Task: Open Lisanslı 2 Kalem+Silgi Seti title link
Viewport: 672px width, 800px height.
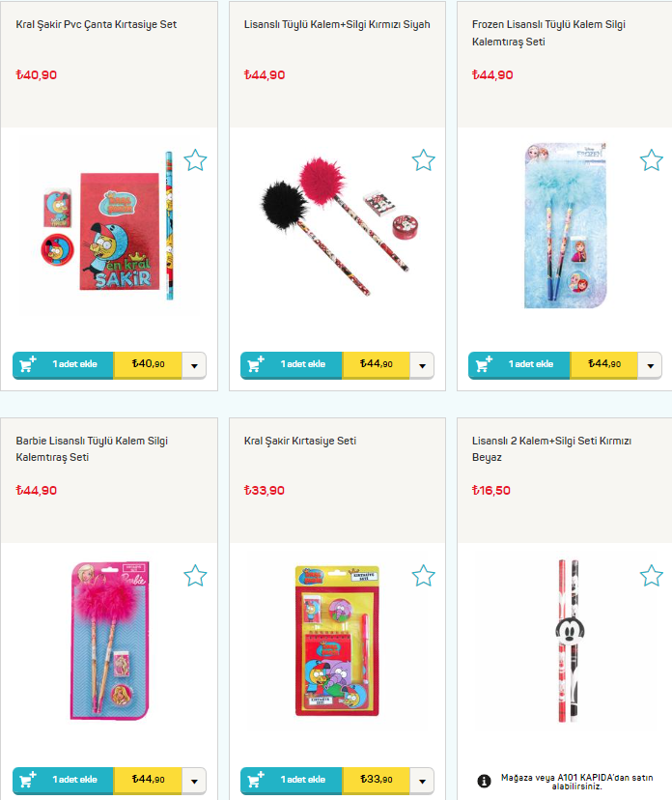Action: [x=551, y=448]
